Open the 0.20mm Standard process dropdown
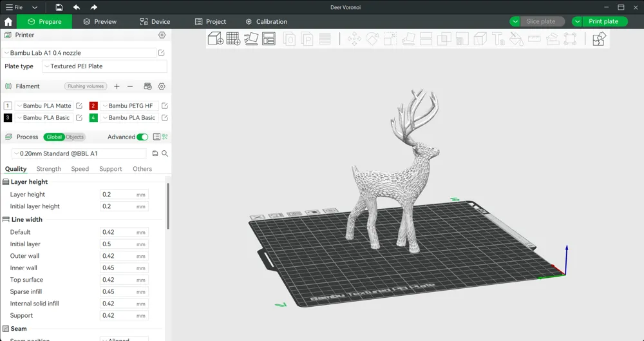 click(79, 153)
